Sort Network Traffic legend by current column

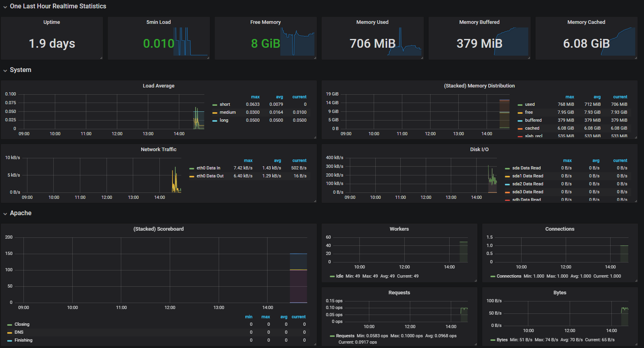[x=299, y=161]
